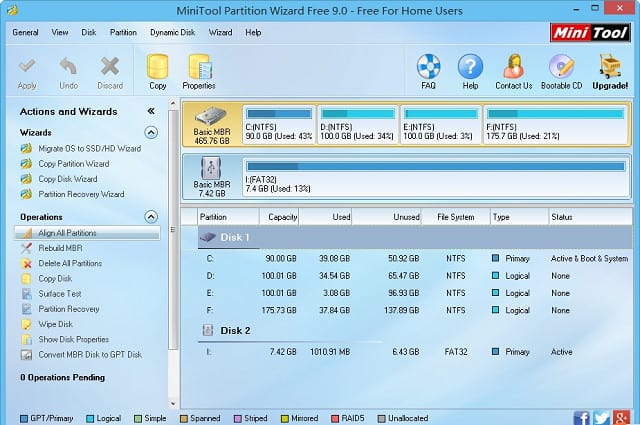The image size is (640, 425).
Task: Click the Help question mark icon
Action: (470, 66)
